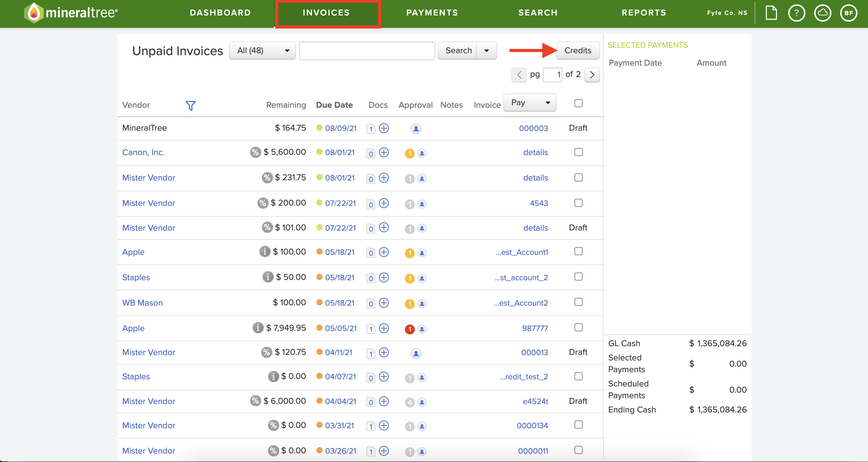The width and height of the screenshot is (868, 462).
Task: Click approver person icon on MineralTree row
Action: pyautogui.click(x=416, y=129)
